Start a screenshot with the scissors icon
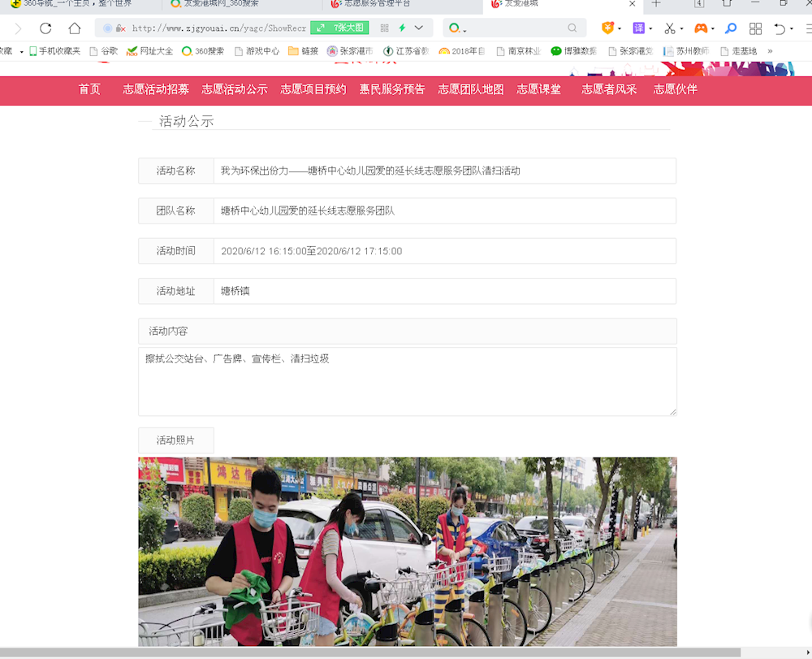This screenshot has height=659, width=812. click(x=668, y=28)
